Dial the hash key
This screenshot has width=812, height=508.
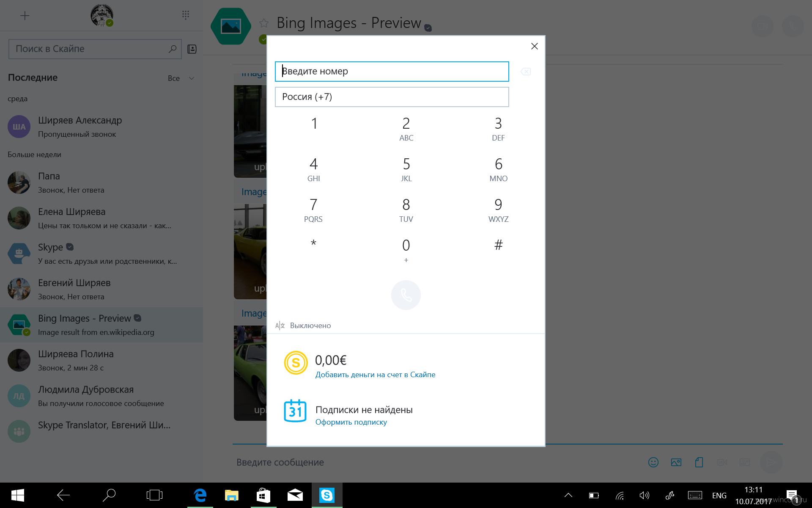point(499,245)
